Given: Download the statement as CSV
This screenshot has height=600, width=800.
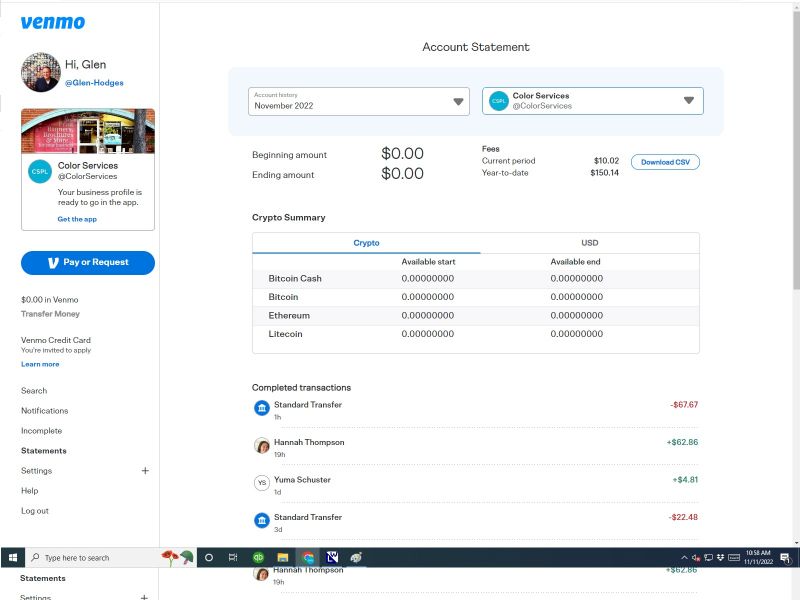Looking at the screenshot, I should pyautogui.click(x=665, y=162).
